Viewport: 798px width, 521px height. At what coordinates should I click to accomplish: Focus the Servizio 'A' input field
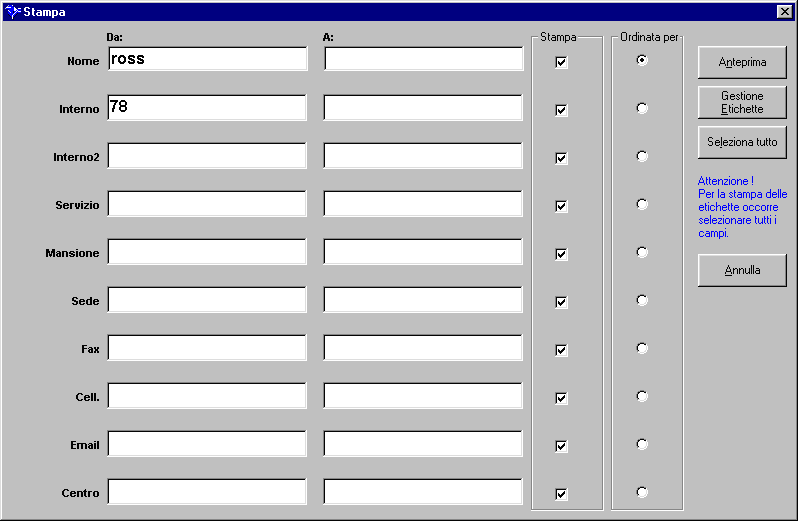(423, 204)
